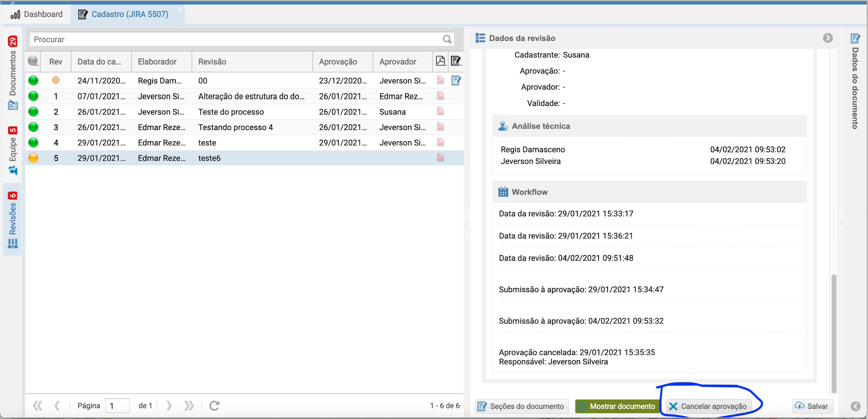Select the 'teste6' revision row

point(245,158)
